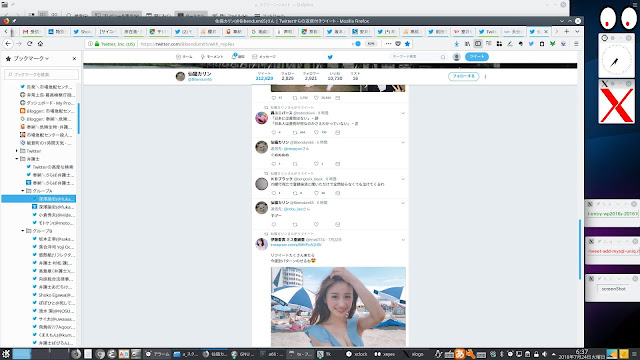Click the page zoom 80% indicator
The width and height of the screenshot is (640, 360).
(x=371, y=44)
